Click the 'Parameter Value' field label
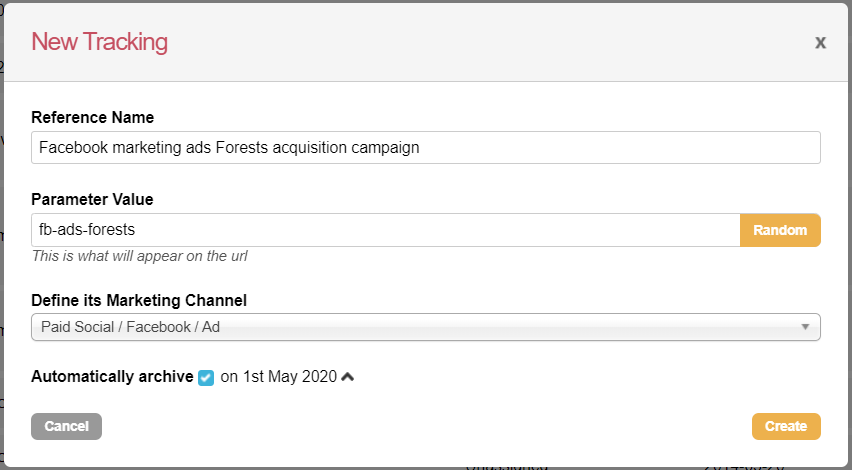Viewport: 852px width, 470px height. tap(92, 200)
